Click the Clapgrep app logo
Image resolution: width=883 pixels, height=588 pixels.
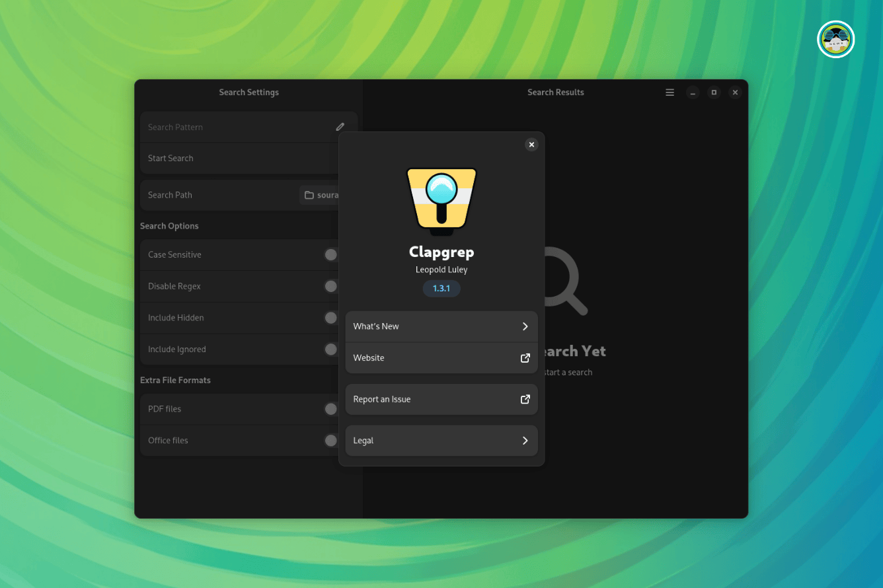[x=441, y=201]
